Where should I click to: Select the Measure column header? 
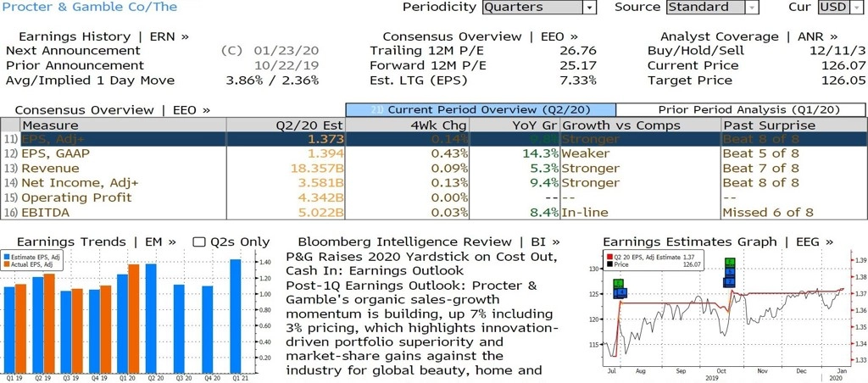coord(122,125)
